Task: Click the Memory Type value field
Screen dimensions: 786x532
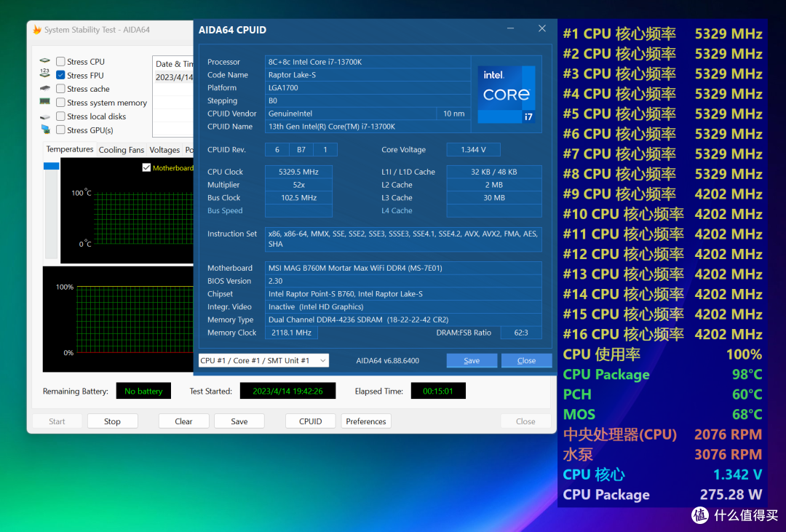Action: click(403, 320)
